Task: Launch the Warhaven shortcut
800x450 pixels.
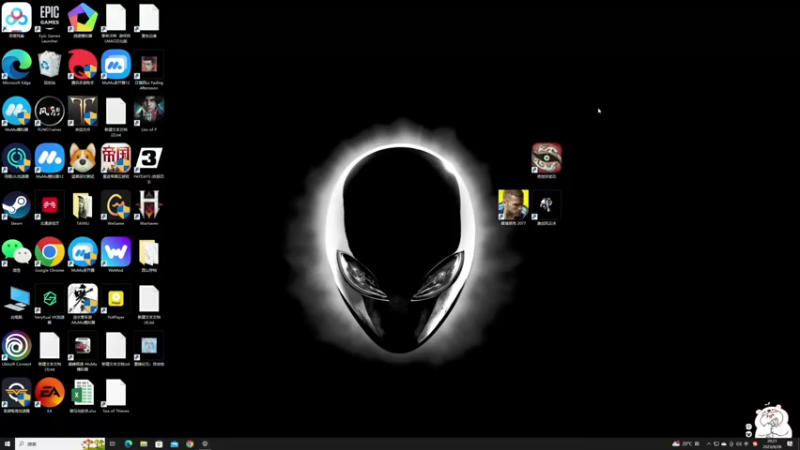Action: click(x=149, y=208)
